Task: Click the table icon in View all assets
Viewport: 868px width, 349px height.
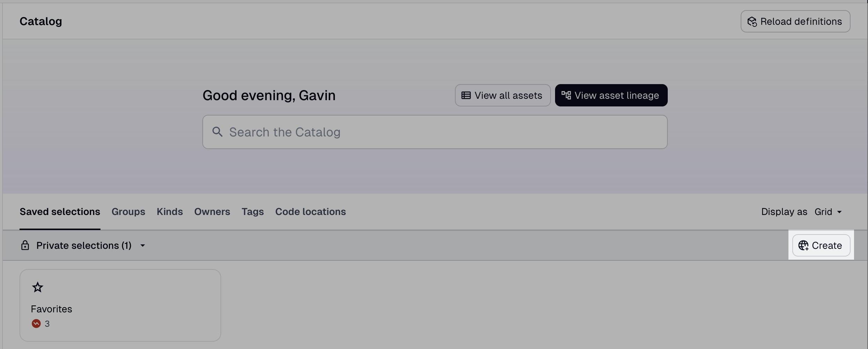Action: [x=466, y=95]
